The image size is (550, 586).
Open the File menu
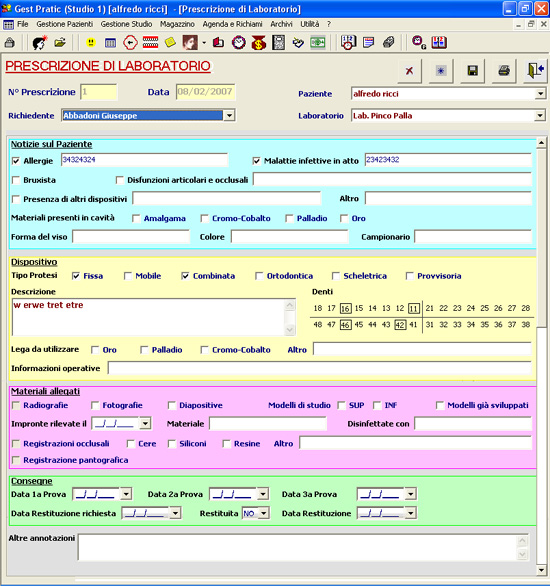pos(22,24)
